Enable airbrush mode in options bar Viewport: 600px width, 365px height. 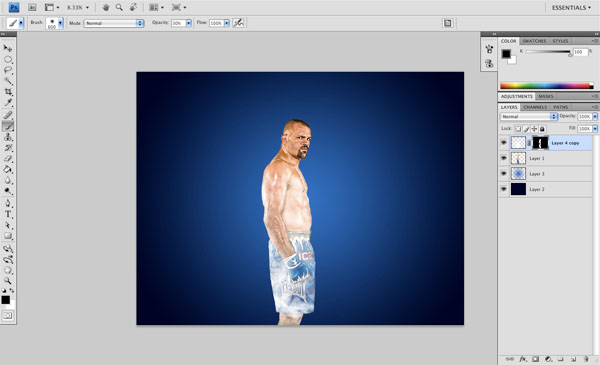pyautogui.click(x=238, y=23)
